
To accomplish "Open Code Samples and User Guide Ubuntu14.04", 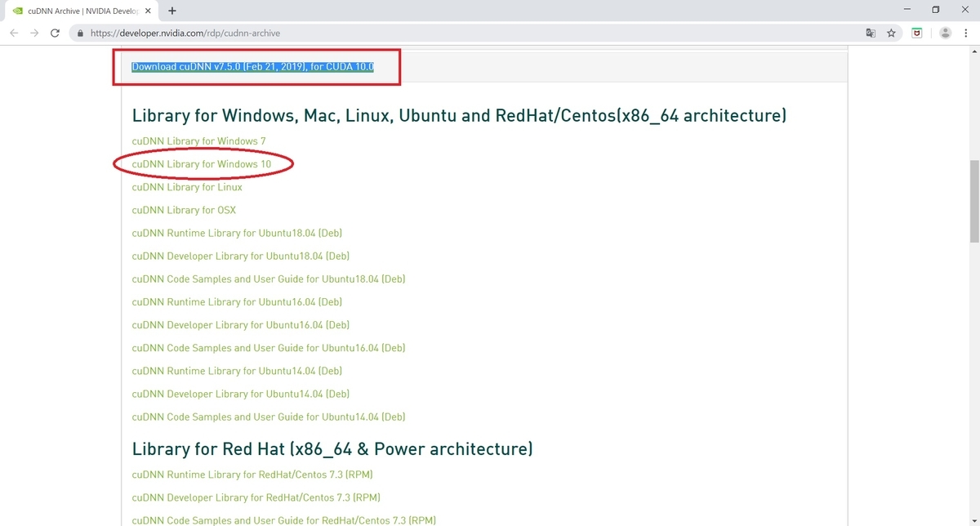I will click(269, 416).
